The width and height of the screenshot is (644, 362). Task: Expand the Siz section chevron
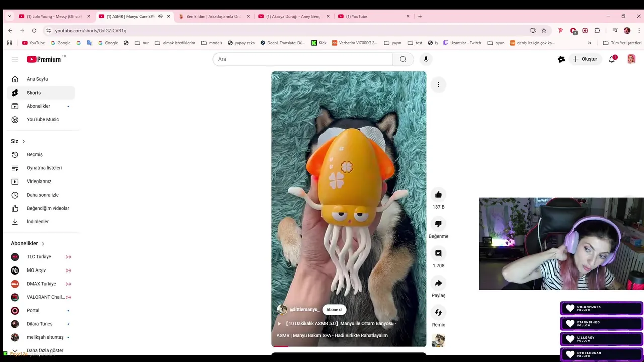(x=23, y=141)
